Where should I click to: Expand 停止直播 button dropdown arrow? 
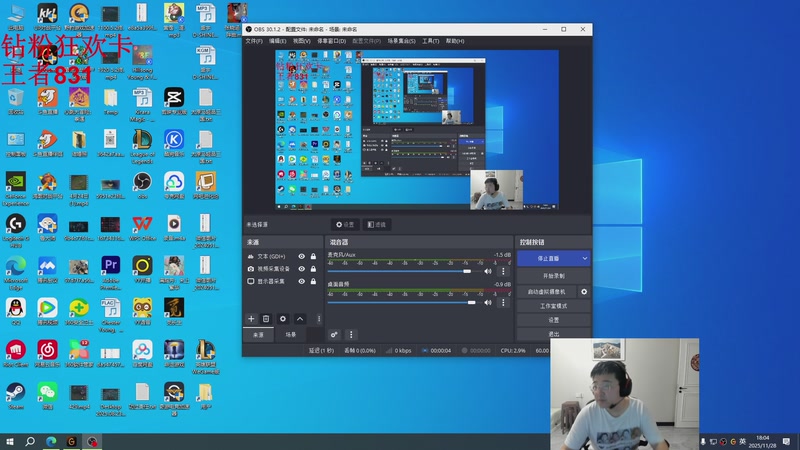[x=585, y=259]
